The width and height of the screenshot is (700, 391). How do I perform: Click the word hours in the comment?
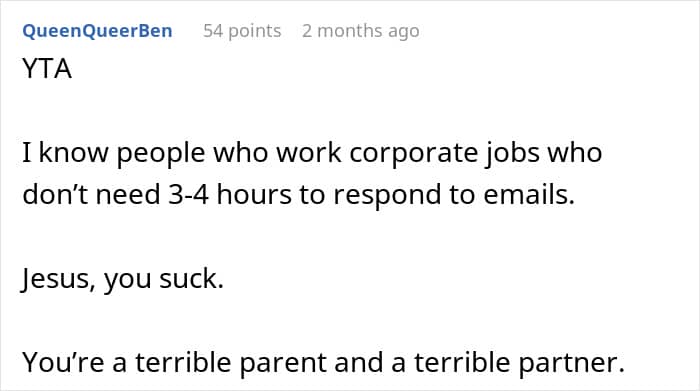254,195
